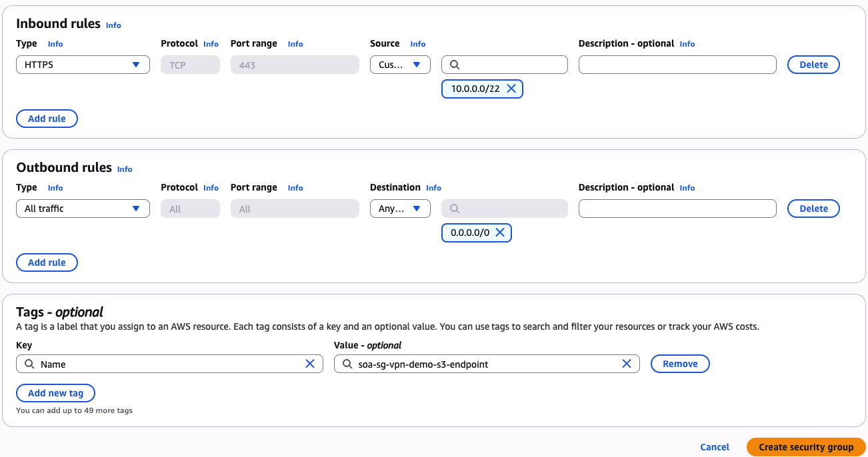This screenshot has height=457, width=868.
Task: Click Add new tag button
Action: 55,393
